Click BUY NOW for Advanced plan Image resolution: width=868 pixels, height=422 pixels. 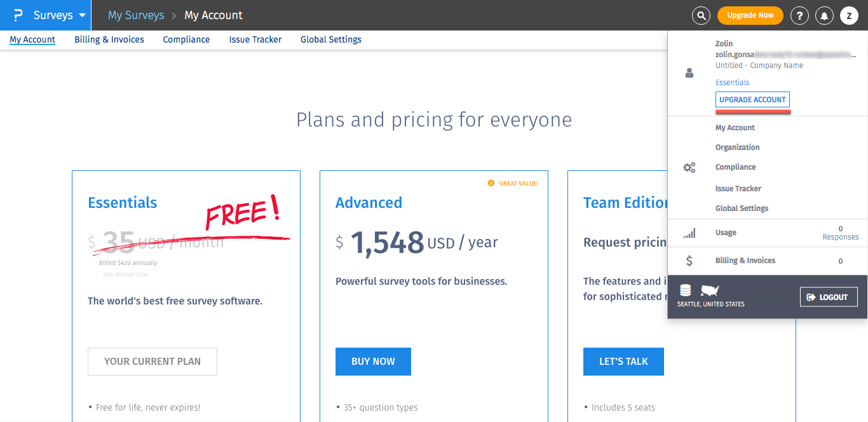tap(373, 362)
